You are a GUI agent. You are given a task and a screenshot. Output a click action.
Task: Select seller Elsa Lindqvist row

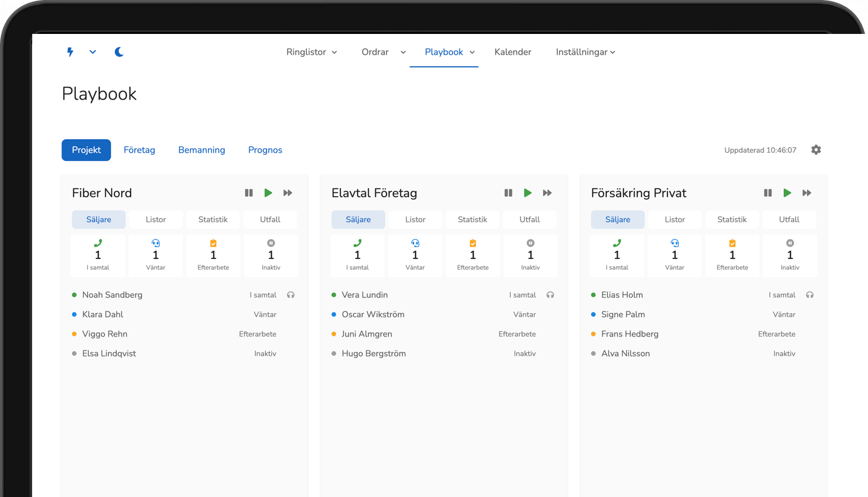(184, 353)
